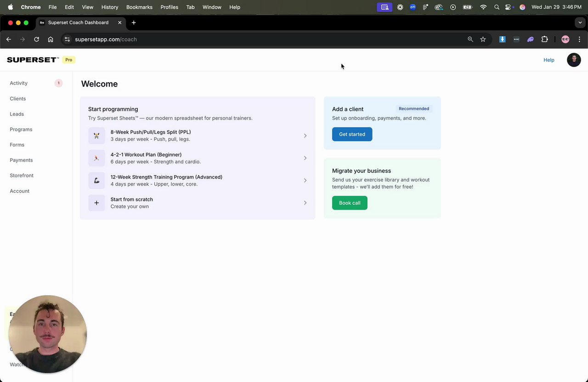The height and width of the screenshot is (382, 588).
Task: Open the 8-Week Push/Pull/Legs chevron
Action: (x=305, y=136)
